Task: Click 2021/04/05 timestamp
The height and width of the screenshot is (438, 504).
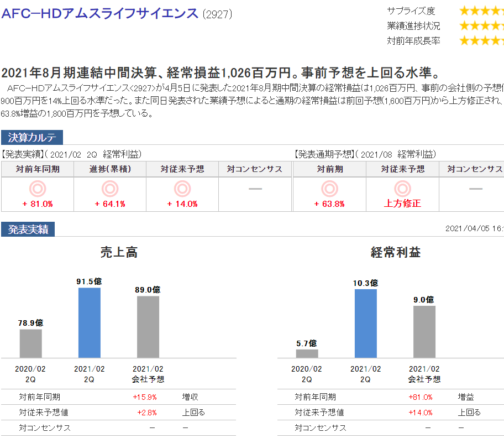Action: (x=474, y=228)
